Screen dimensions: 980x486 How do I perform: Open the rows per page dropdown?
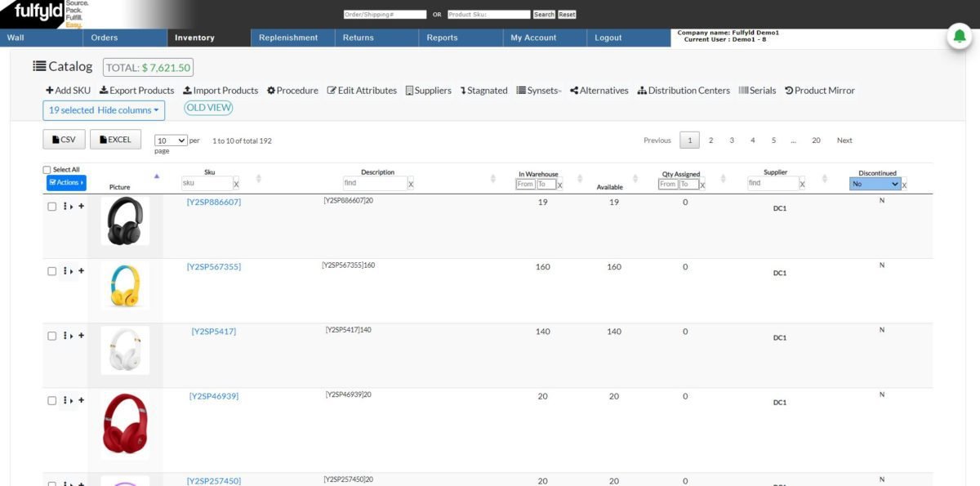(x=171, y=140)
